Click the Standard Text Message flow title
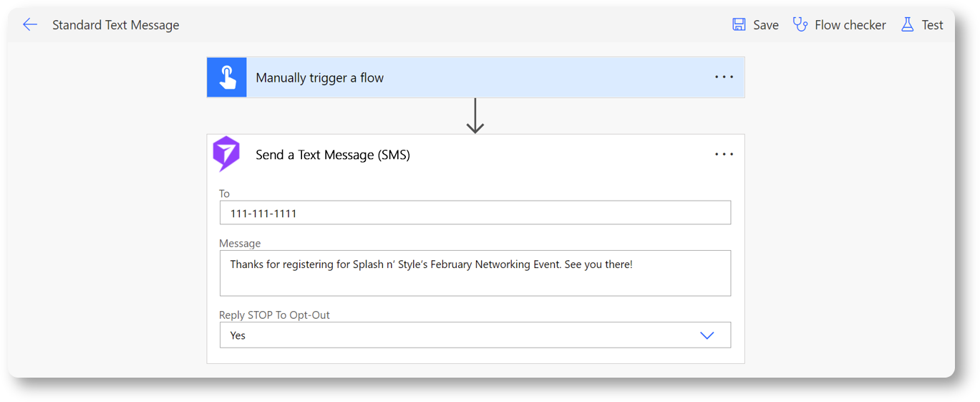 tap(116, 25)
